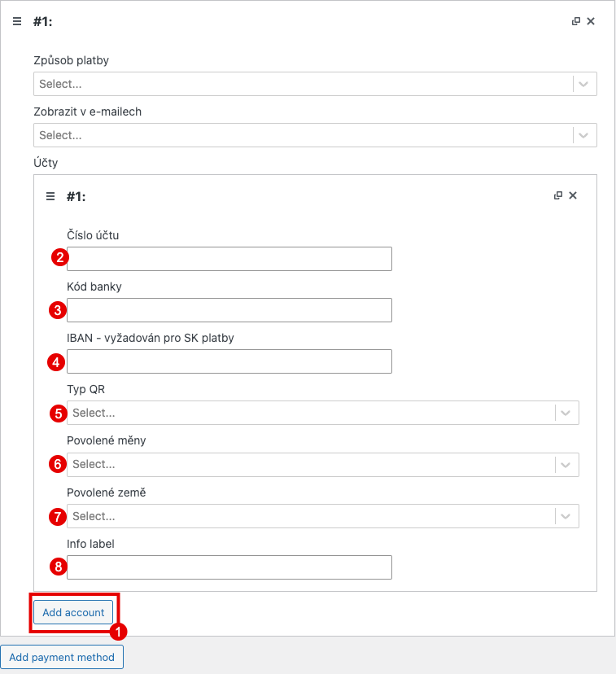
Task: Duplicate the outer payment method #1
Action: click(576, 21)
